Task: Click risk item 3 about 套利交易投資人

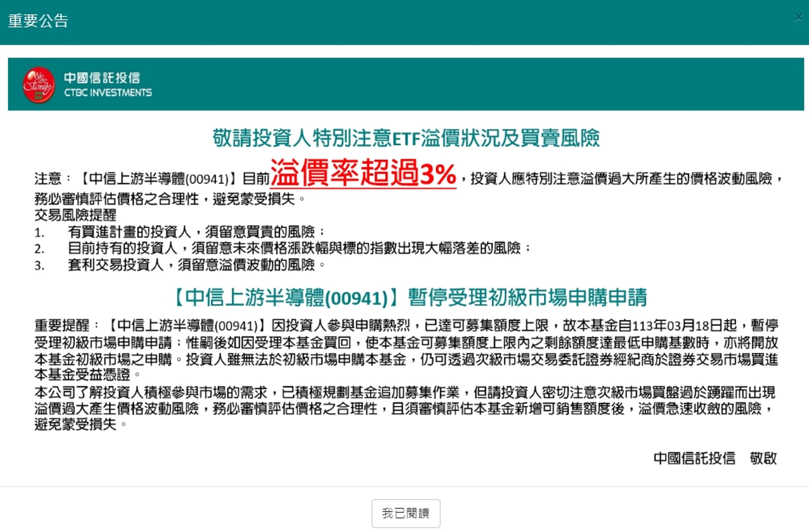Action: tap(179, 264)
